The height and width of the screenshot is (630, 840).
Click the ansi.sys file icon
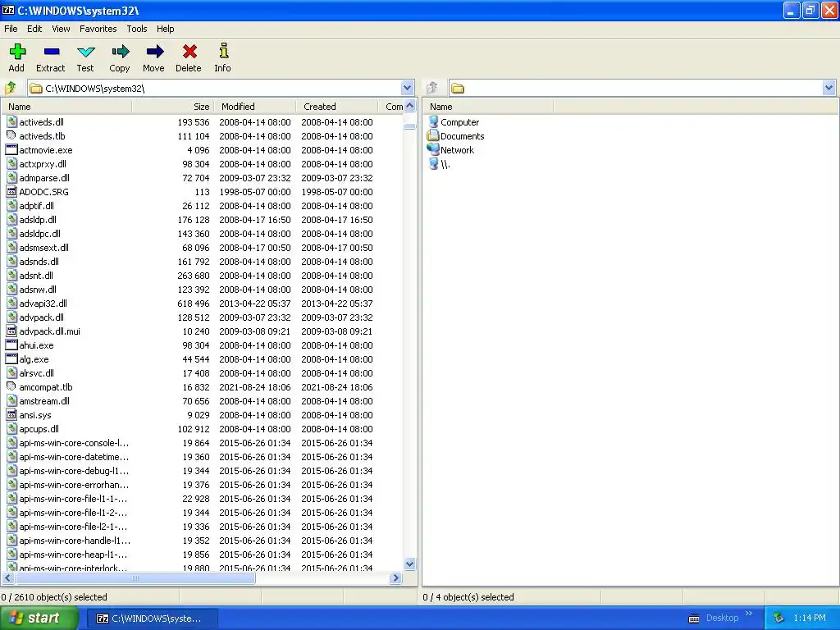point(11,414)
